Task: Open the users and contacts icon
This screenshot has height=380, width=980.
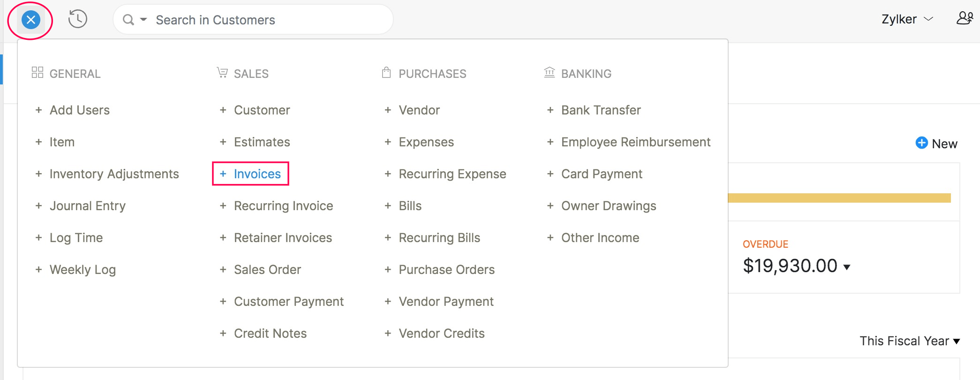Action: [965, 18]
